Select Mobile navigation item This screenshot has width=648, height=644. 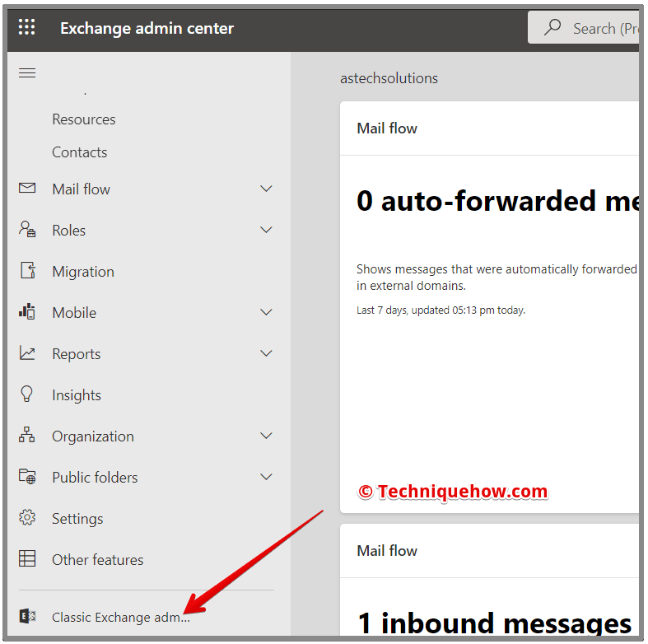tap(147, 312)
